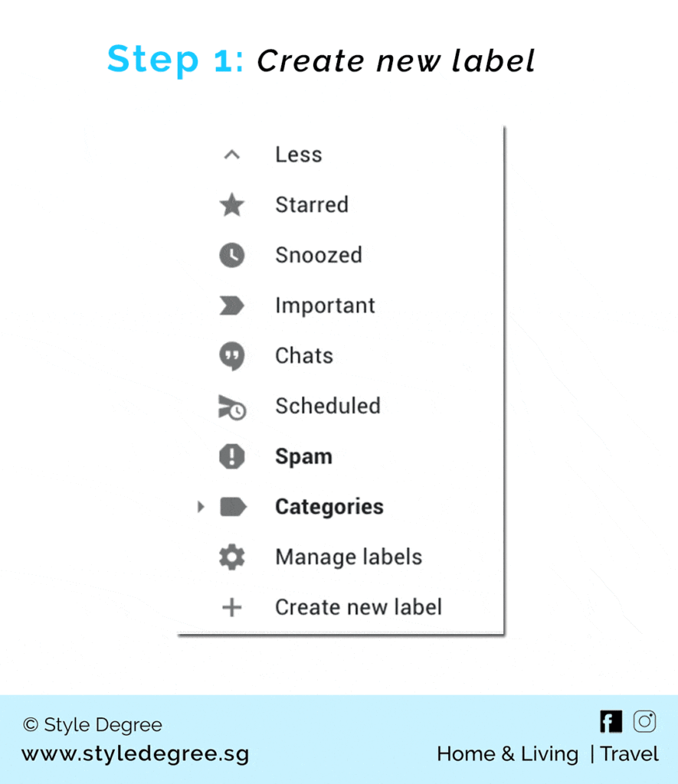This screenshot has width=678, height=784.
Task: Click the Snoozed clock icon
Action: point(232,255)
